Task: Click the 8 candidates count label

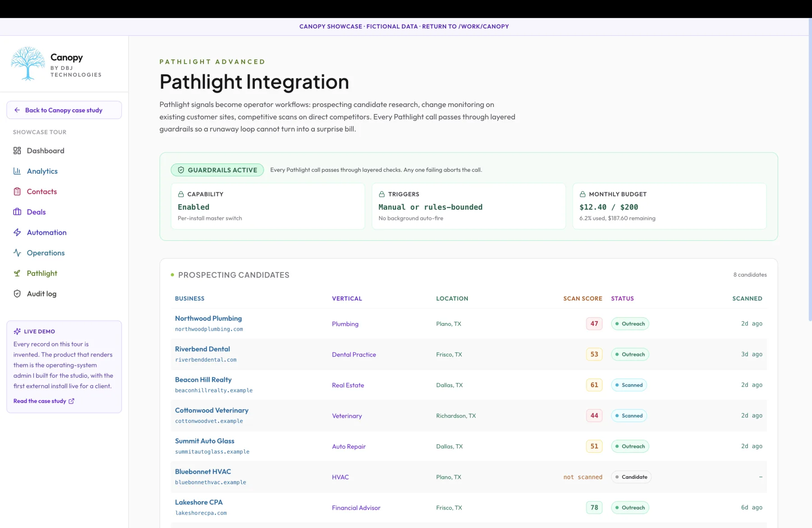Action: pos(750,275)
